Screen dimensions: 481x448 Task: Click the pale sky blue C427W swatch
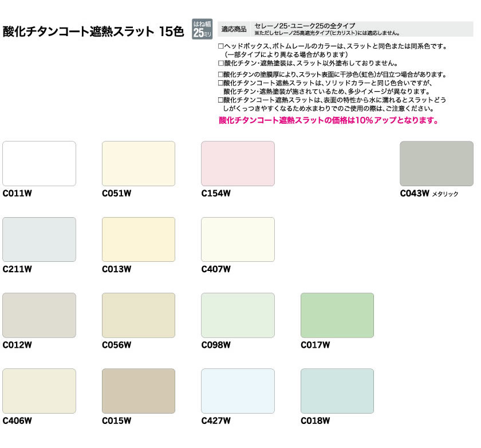pyautogui.click(x=238, y=391)
